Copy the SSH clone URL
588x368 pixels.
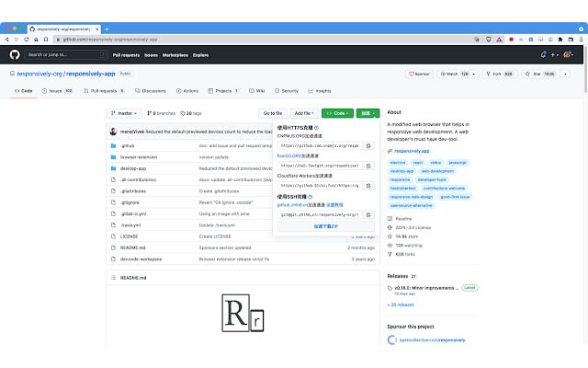368,213
